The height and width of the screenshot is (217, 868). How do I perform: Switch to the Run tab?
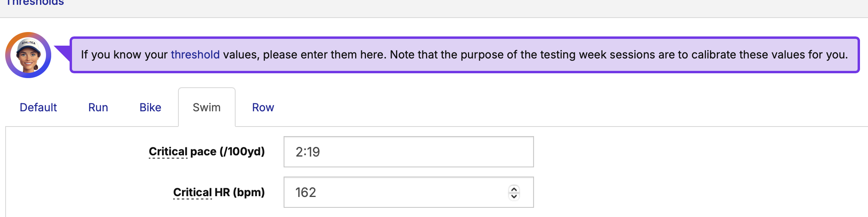[x=98, y=107]
